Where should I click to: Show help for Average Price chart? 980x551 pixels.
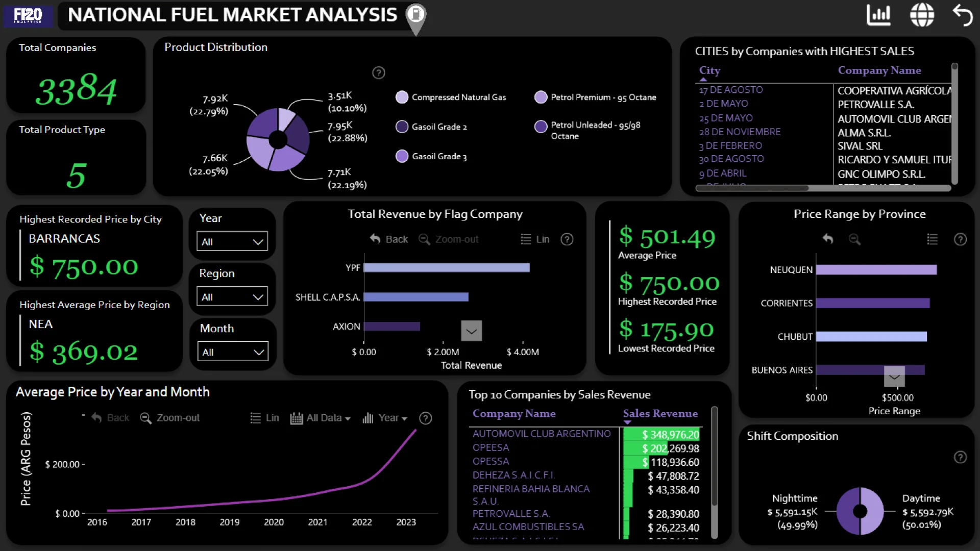tap(425, 418)
